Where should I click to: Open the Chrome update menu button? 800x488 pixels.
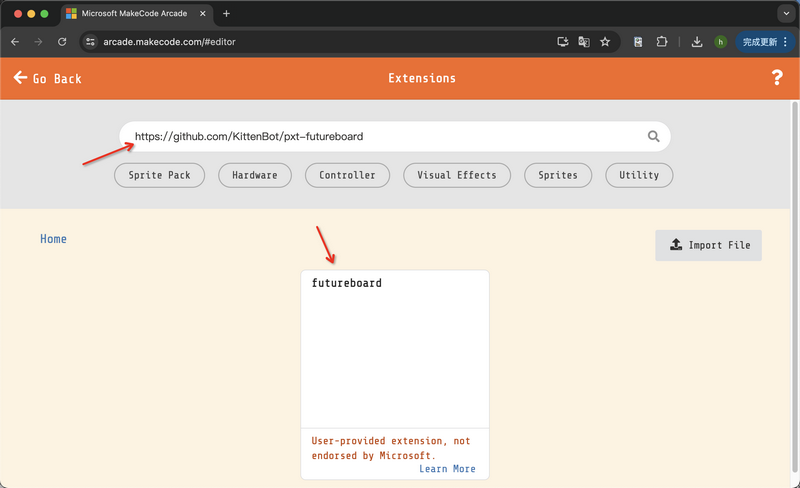click(x=765, y=42)
